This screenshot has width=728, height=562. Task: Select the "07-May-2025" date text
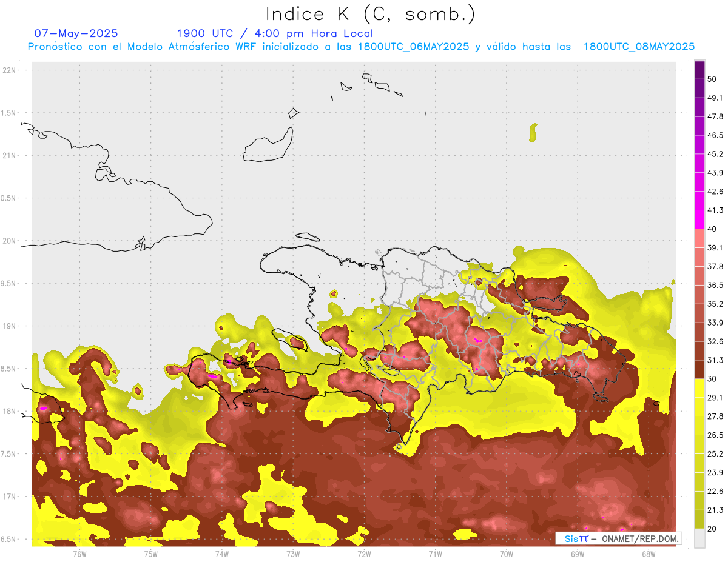[76, 33]
